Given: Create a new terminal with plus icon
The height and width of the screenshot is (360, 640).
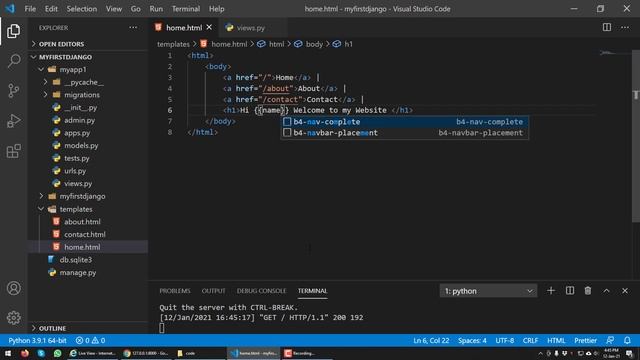Looking at the screenshot, I should tap(551, 291).
